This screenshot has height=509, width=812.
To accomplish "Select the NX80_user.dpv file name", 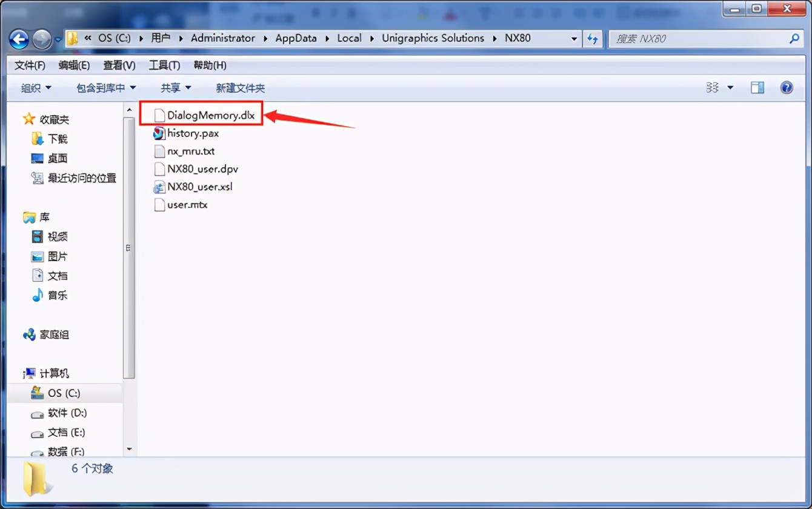I will pyautogui.click(x=202, y=169).
